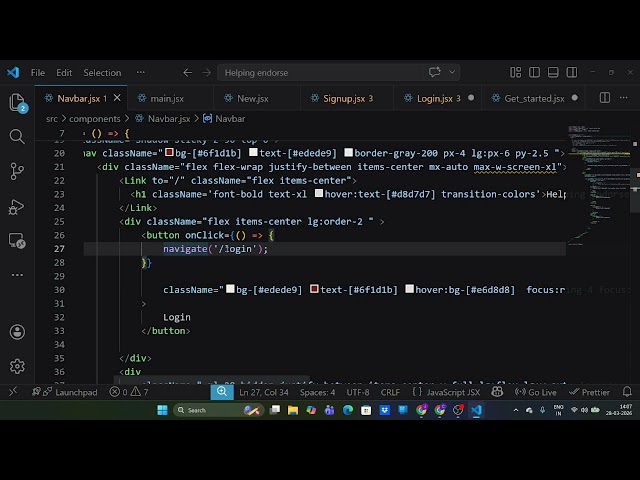Open remote window indicator in status bar

pos(13,392)
